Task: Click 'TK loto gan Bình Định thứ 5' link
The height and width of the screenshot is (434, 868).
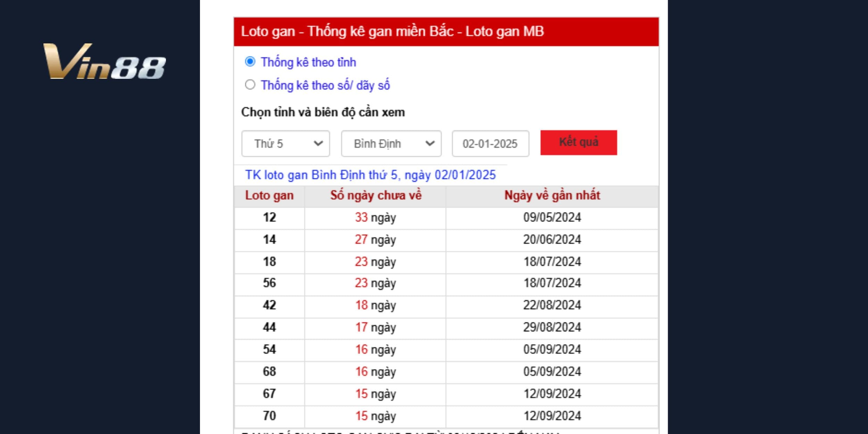Action: click(370, 175)
